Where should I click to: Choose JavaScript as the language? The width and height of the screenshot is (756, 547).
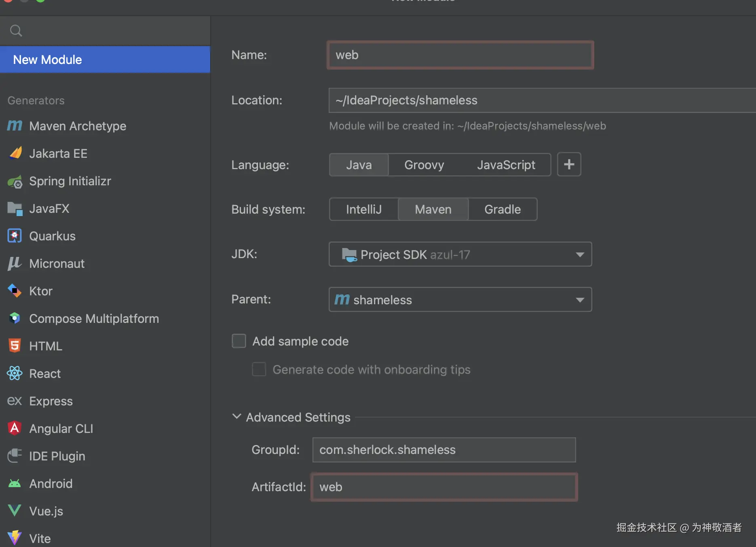506,165
